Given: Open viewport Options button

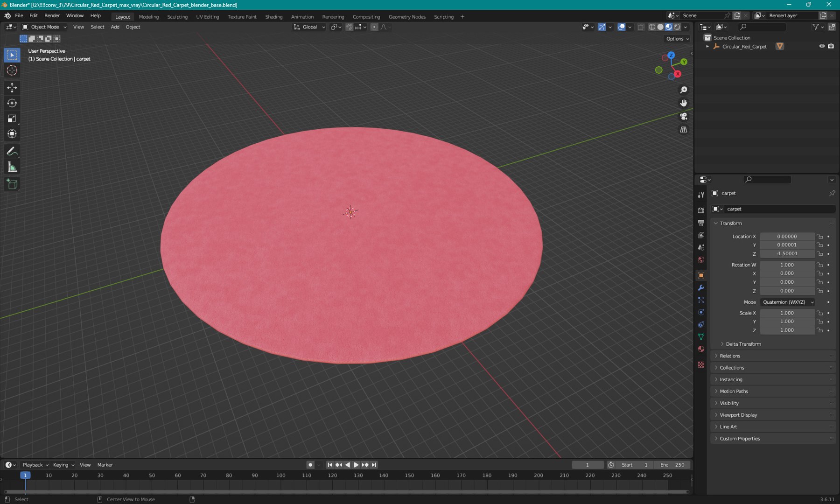Looking at the screenshot, I should coord(678,39).
